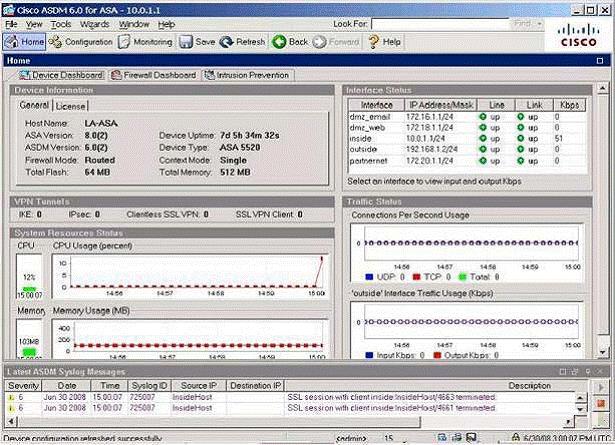Resume syslog updates with play icon
Viewport: 615px width, 445px height.
[x=601, y=387]
